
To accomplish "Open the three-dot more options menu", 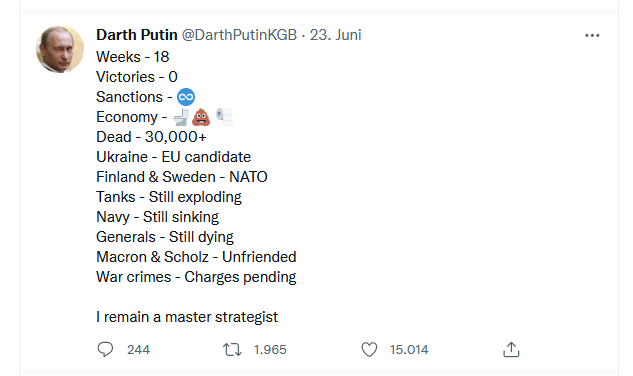I will pos(592,36).
